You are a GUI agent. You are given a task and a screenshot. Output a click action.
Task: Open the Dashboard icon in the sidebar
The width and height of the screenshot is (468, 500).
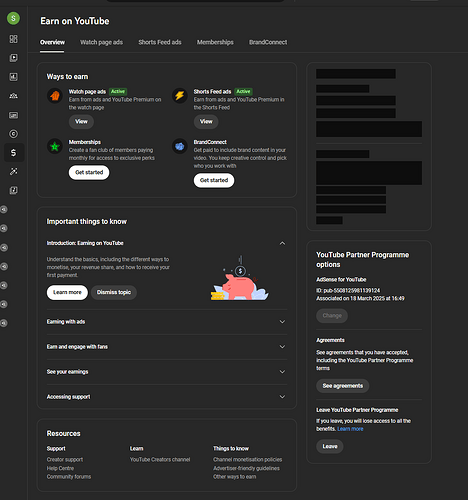point(13,39)
